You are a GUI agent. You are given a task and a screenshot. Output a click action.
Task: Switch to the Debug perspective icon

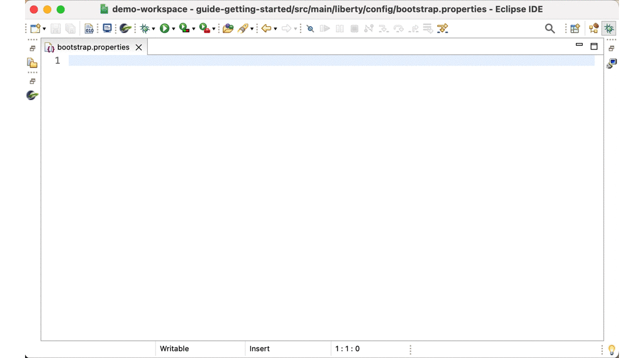[609, 29]
